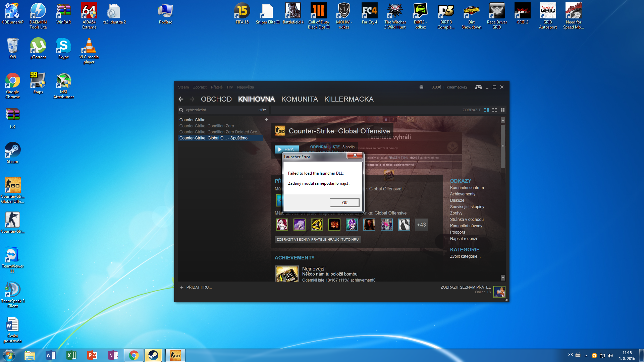Open the Steam menu
Viewport: 644px width, 362px height.
[183, 87]
